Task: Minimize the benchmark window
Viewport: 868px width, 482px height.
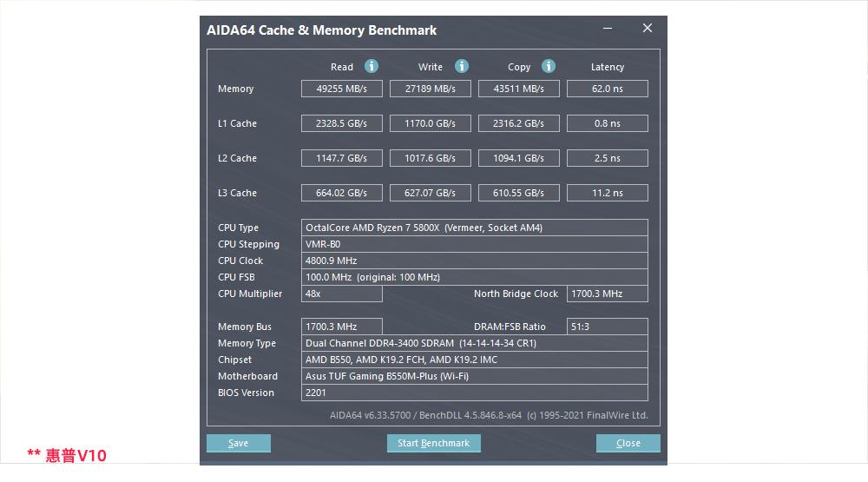Action: coord(607,29)
